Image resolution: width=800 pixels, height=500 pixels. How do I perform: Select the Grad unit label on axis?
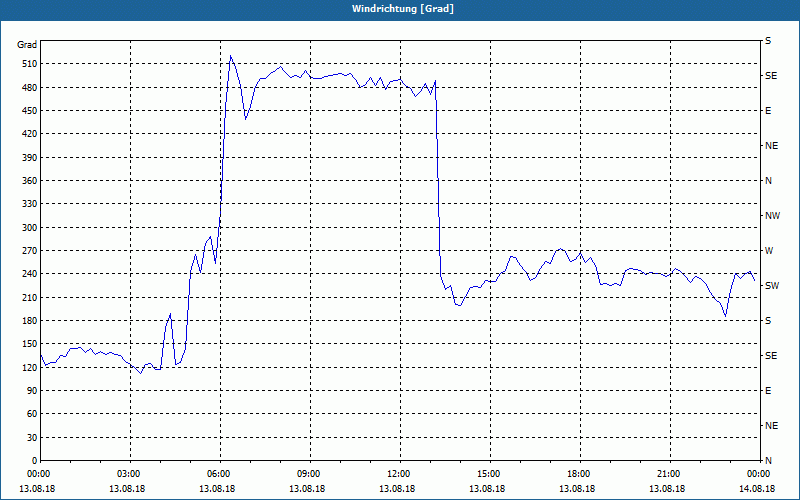[x=27, y=45]
